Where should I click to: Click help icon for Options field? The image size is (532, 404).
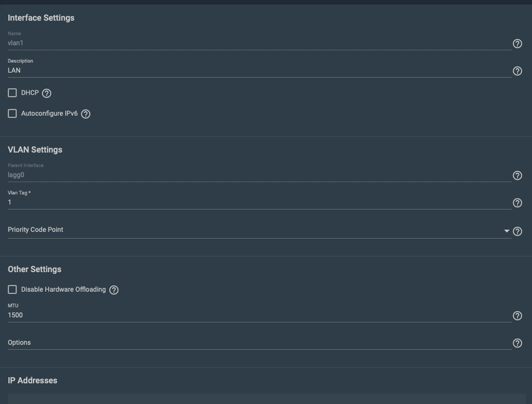click(517, 343)
